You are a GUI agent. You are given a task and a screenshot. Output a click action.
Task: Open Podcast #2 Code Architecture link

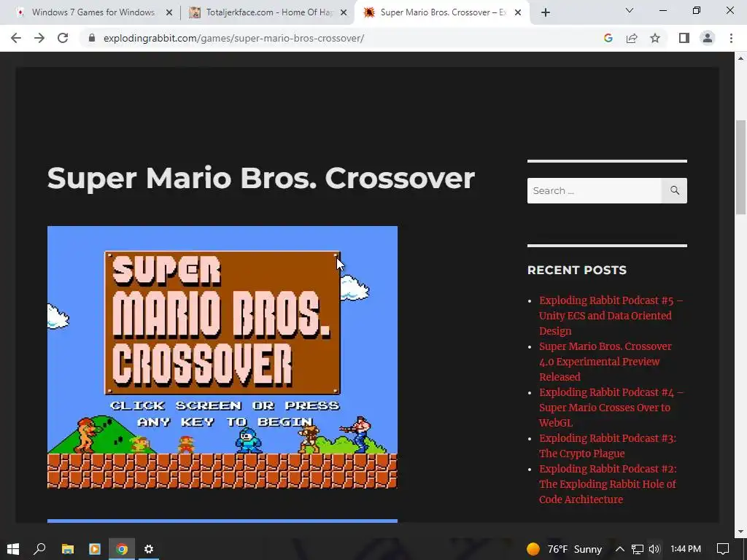point(608,484)
